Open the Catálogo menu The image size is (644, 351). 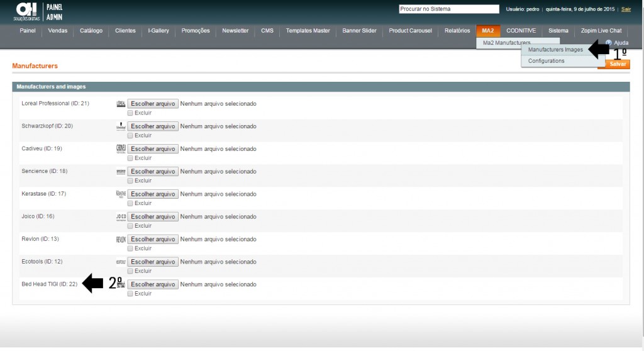point(91,31)
